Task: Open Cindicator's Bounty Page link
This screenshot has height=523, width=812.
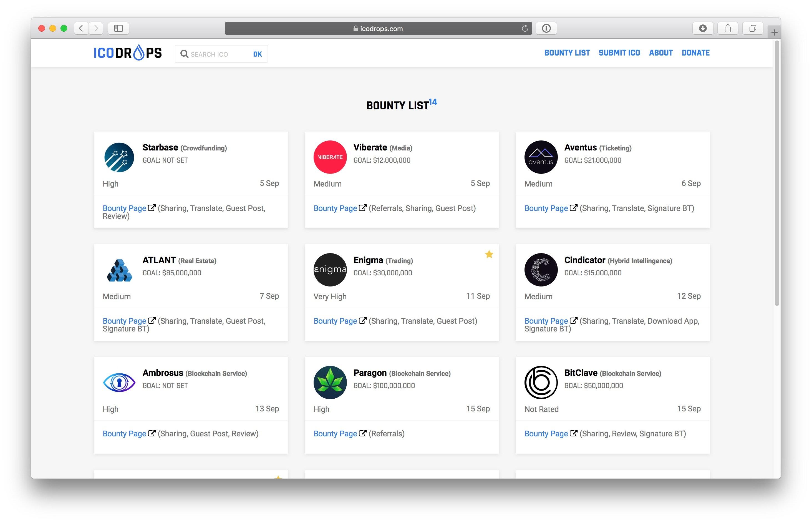Action: 546,321
